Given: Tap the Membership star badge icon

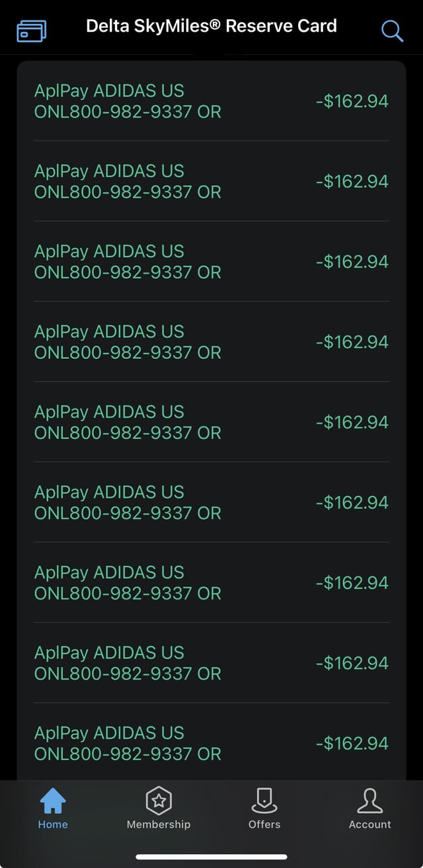Looking at the screenshot, I should (x=159, y=801).
